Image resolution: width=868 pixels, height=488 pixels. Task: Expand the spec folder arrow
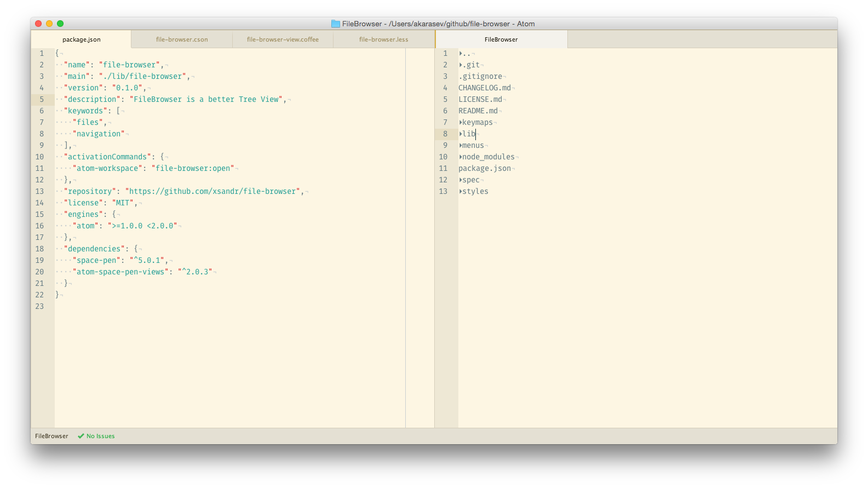coord(461,180)
